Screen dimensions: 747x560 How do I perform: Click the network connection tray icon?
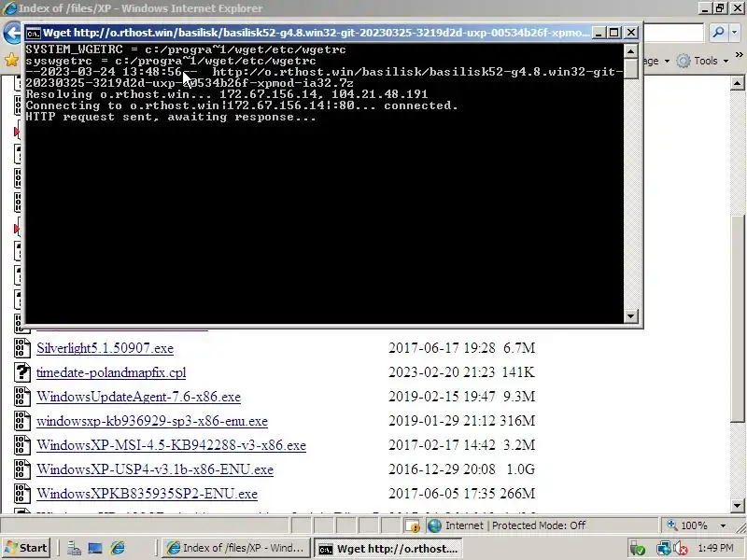(663, 549)
